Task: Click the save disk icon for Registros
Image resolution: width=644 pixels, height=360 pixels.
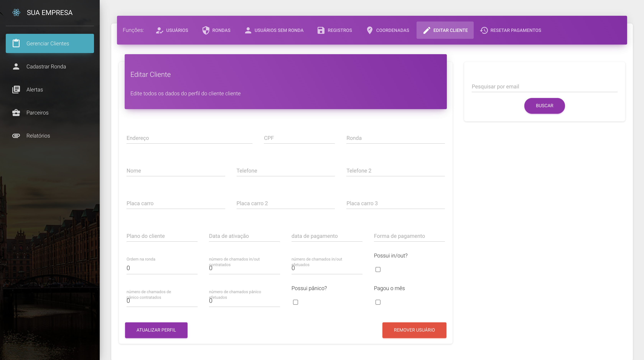Action: pos(321,30)
